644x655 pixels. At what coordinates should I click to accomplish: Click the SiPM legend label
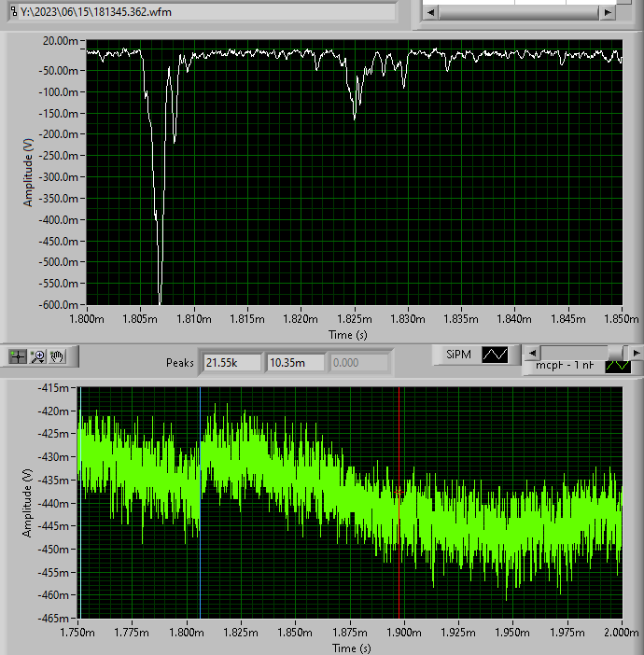457,355
